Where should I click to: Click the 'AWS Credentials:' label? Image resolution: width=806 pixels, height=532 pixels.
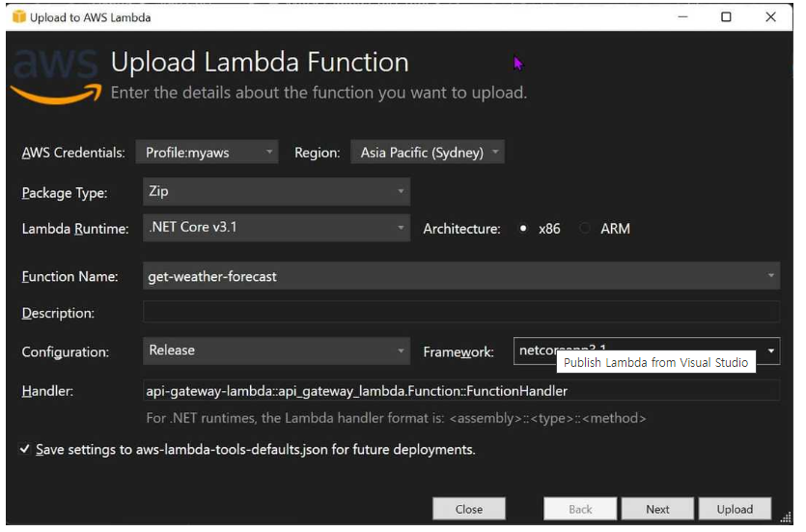click(73, 154)
